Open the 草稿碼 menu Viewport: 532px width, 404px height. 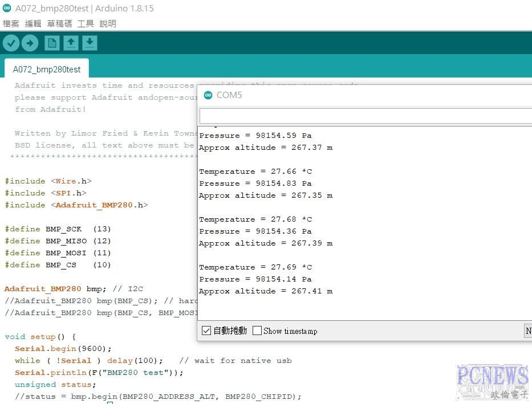click(x=59, y=23)
